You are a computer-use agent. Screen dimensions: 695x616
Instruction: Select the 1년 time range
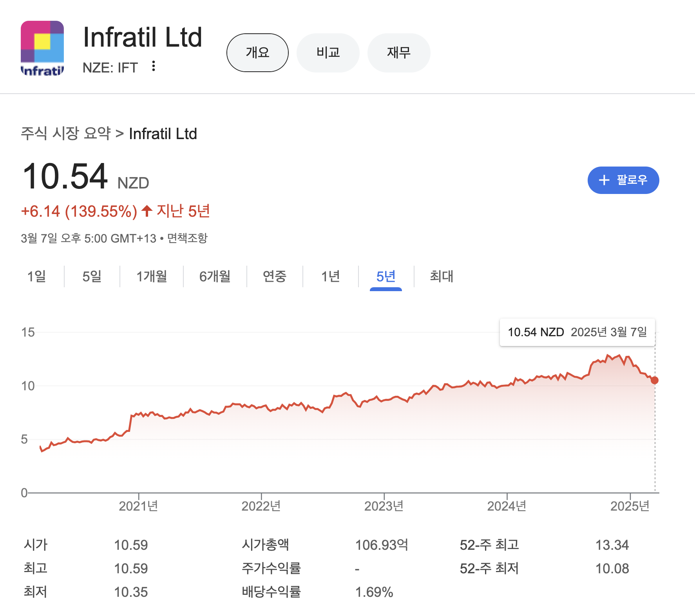[330, 277]
